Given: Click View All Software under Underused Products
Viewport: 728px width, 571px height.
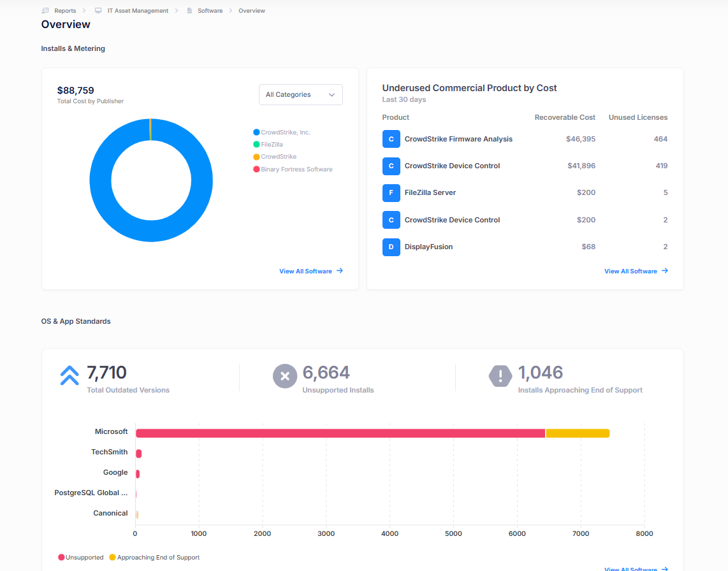Looking at the screenshot, I should pyautogui.click(x=636, y=271).
